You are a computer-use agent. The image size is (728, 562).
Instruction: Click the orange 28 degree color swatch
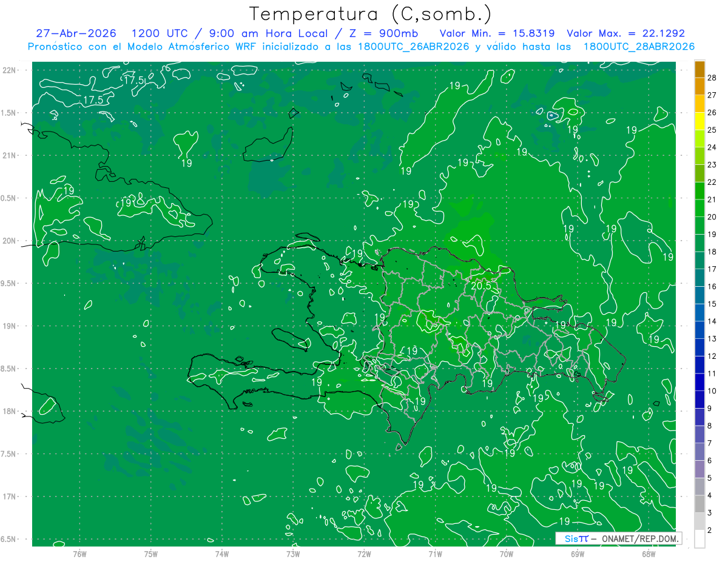coord(699,70)
